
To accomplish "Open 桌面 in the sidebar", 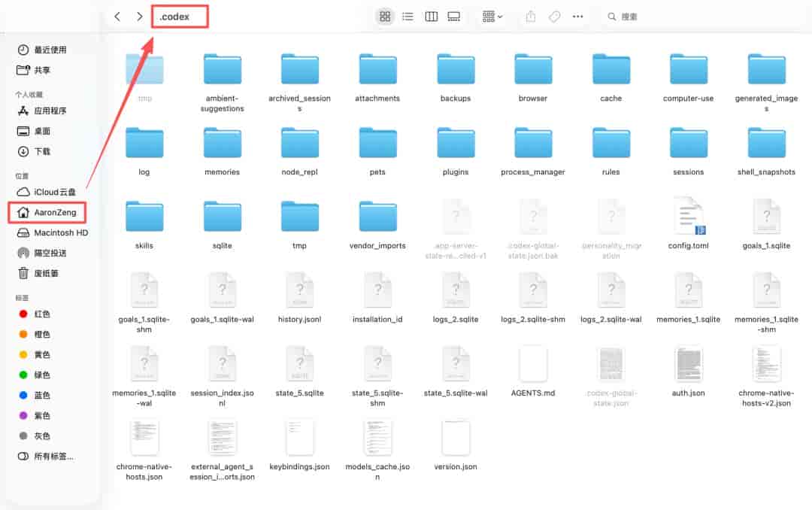I will [x=34, y=131].
